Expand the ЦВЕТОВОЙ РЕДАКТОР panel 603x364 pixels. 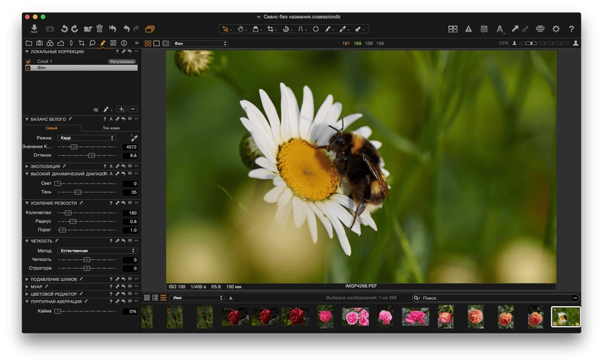click(27, 294)
